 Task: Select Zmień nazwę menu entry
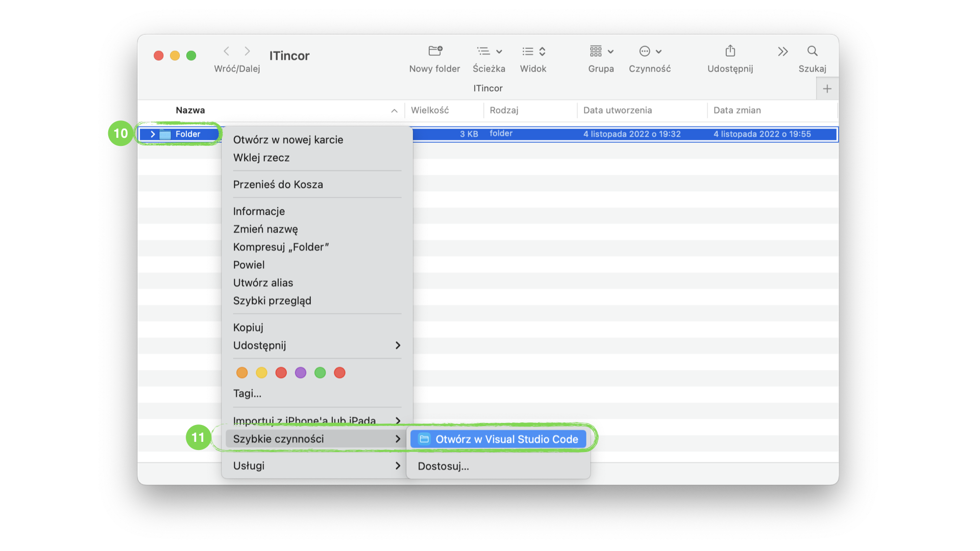coord(265,229)
